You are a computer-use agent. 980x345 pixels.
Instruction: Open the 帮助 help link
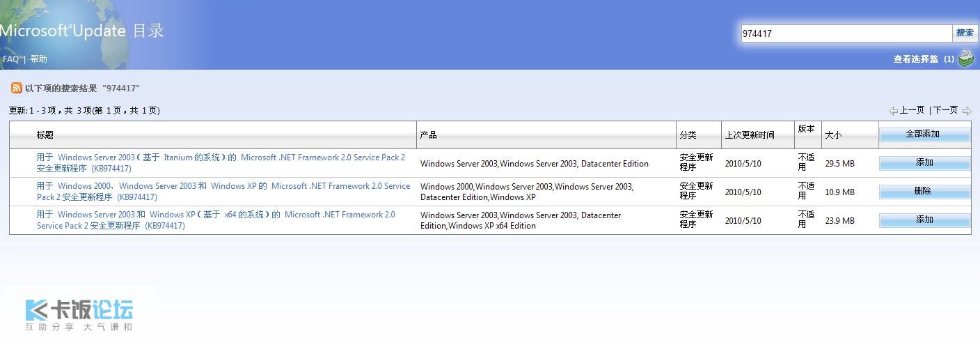point(39,59)
